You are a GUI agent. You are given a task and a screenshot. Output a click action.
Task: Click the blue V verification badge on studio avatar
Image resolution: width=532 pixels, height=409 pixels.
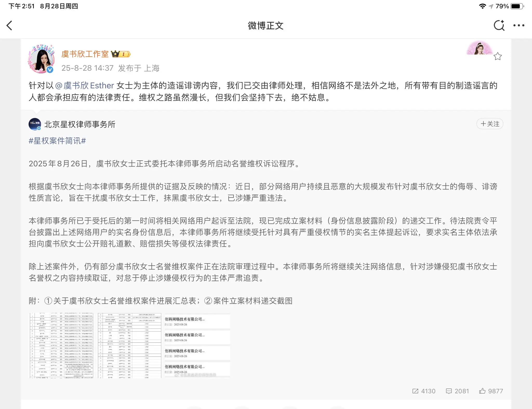point(50,70)
